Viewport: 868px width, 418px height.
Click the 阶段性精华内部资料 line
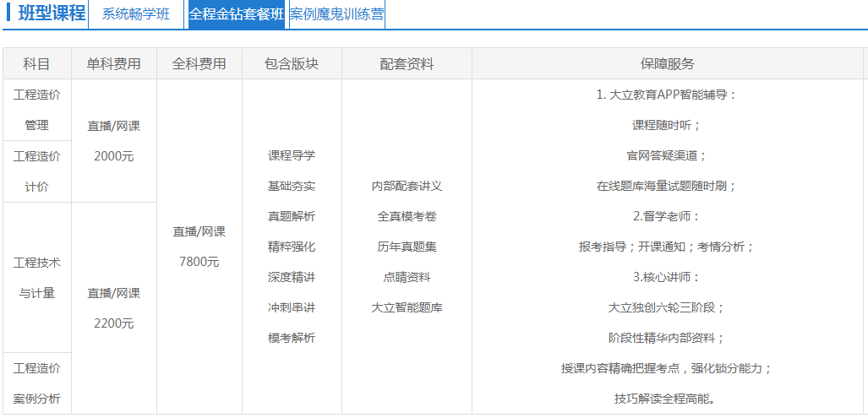tap(667, 338)
